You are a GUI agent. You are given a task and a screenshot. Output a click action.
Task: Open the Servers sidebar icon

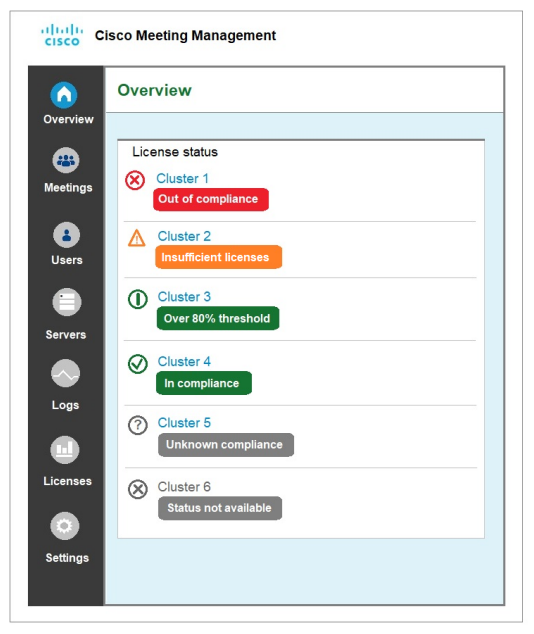coord(67,302)
